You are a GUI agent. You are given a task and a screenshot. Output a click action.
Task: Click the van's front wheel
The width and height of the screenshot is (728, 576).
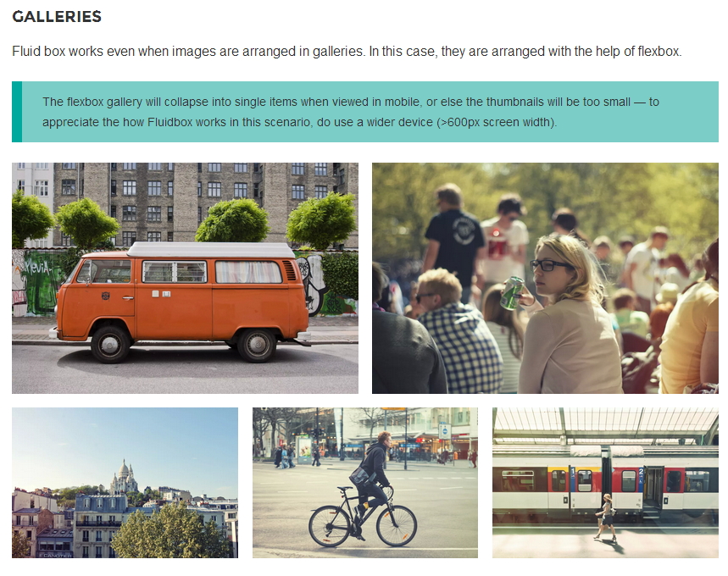pos(110,345)
